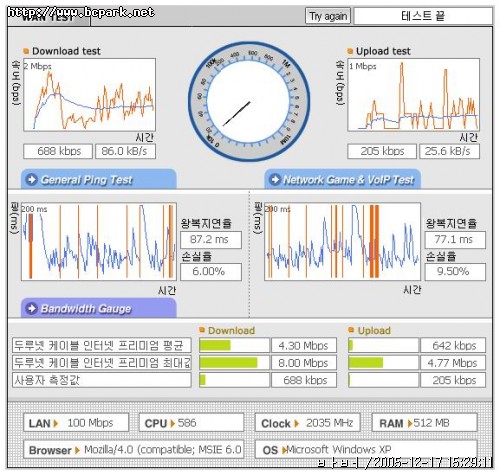Click arrow icon on Network Game & VoIP Test

tap(275, 180)
